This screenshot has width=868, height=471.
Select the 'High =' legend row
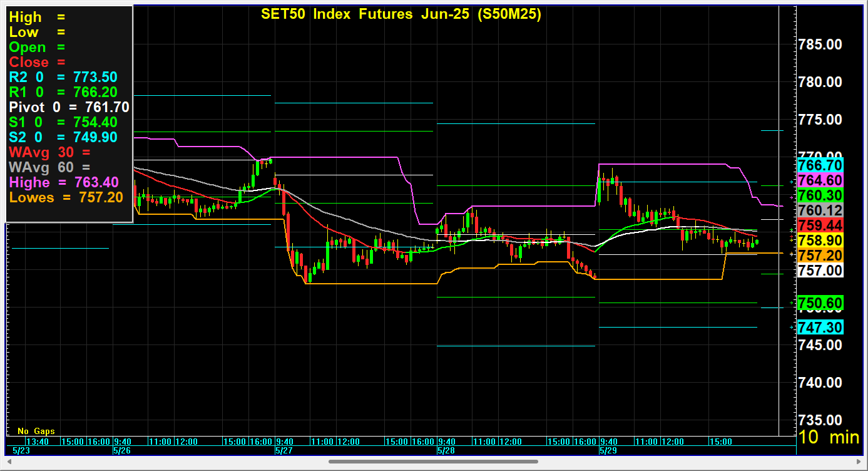[x=37, y=17]
